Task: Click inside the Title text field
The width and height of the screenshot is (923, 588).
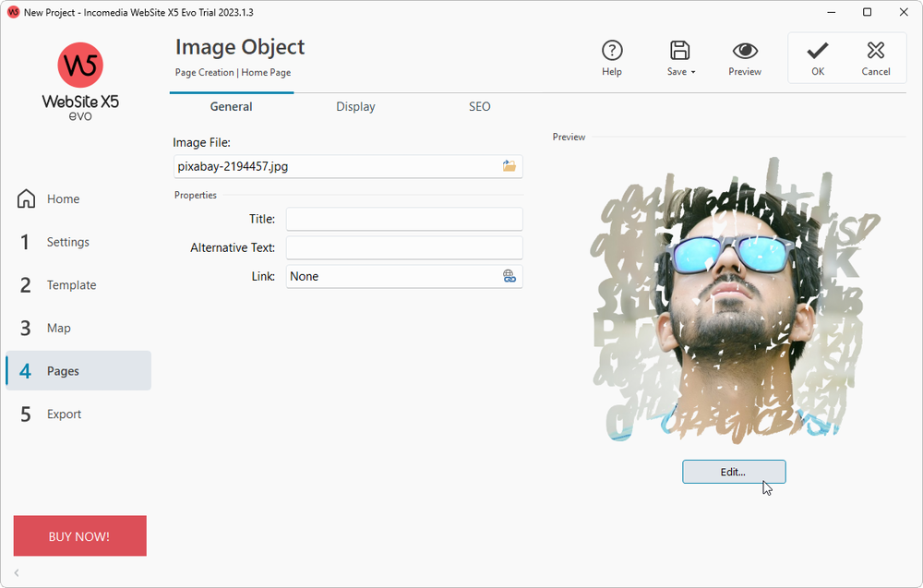Action: (x=404, y=219)
